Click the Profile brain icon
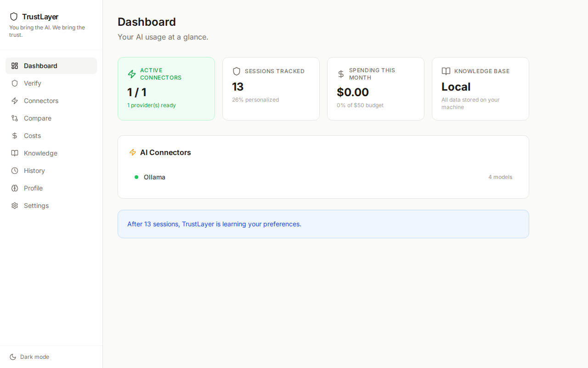588x368 pixels. [x=14, y=188]
